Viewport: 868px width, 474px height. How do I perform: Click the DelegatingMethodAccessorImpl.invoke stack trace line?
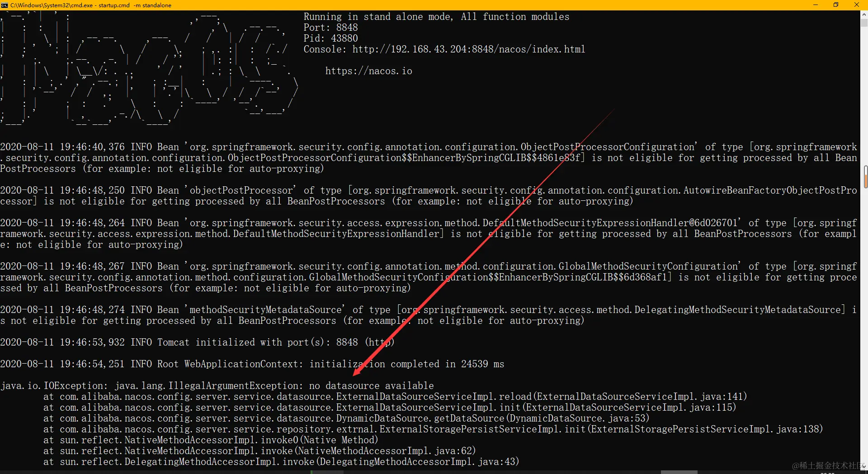[281, 462]
